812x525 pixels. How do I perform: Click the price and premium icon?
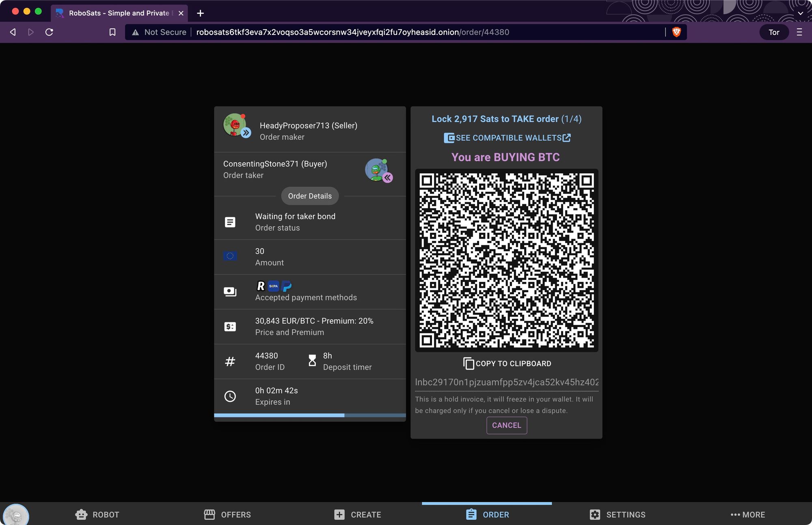click(x=230, y=326)
